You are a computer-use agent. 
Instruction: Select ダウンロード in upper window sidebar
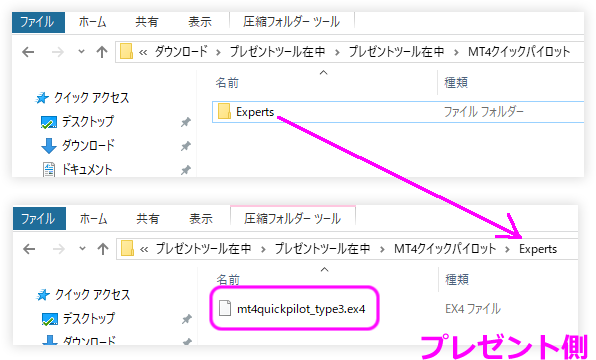point(88,146)
